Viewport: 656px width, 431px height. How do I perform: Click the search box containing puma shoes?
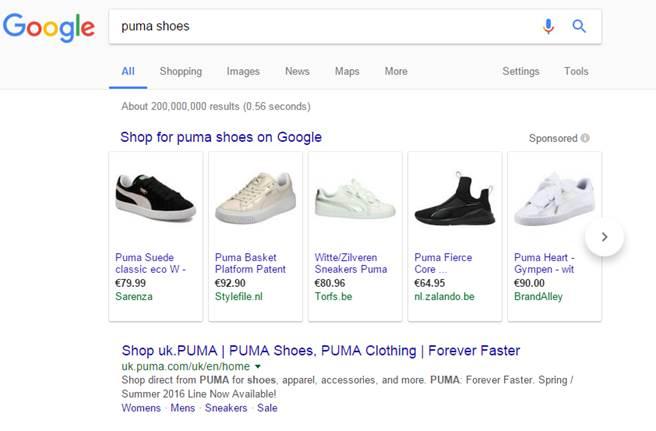[x=320, y=27]
